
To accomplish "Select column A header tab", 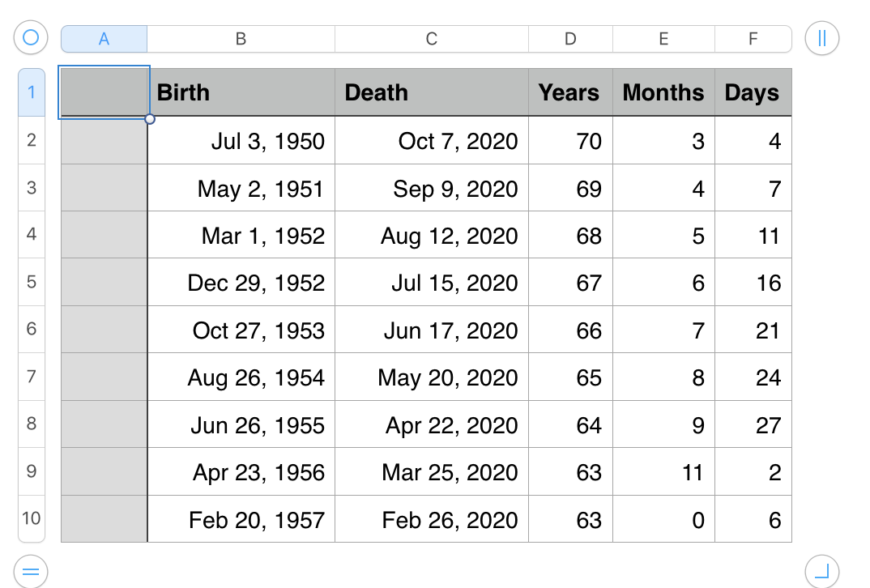I will 104,39.
